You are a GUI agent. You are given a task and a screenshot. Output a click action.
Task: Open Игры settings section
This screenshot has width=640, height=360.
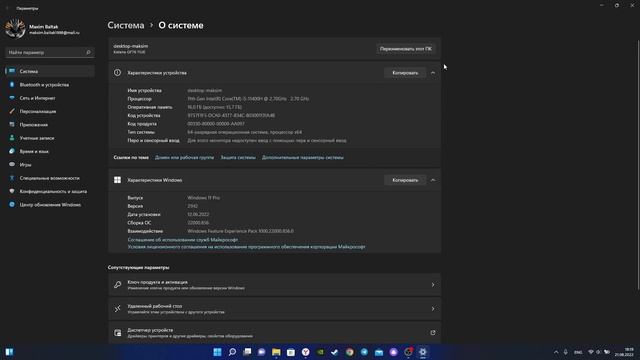[x=25, y=164]
